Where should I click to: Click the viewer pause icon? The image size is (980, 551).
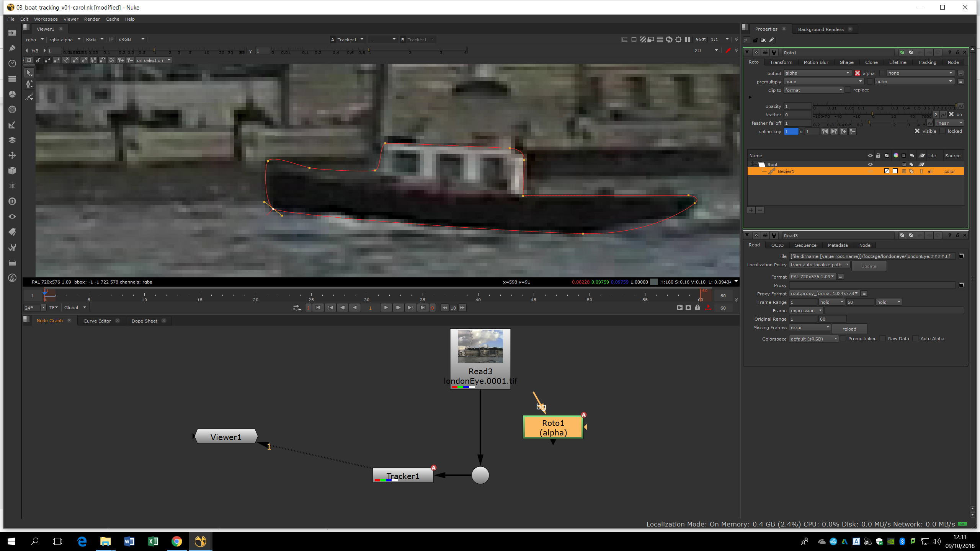point(688,39)
